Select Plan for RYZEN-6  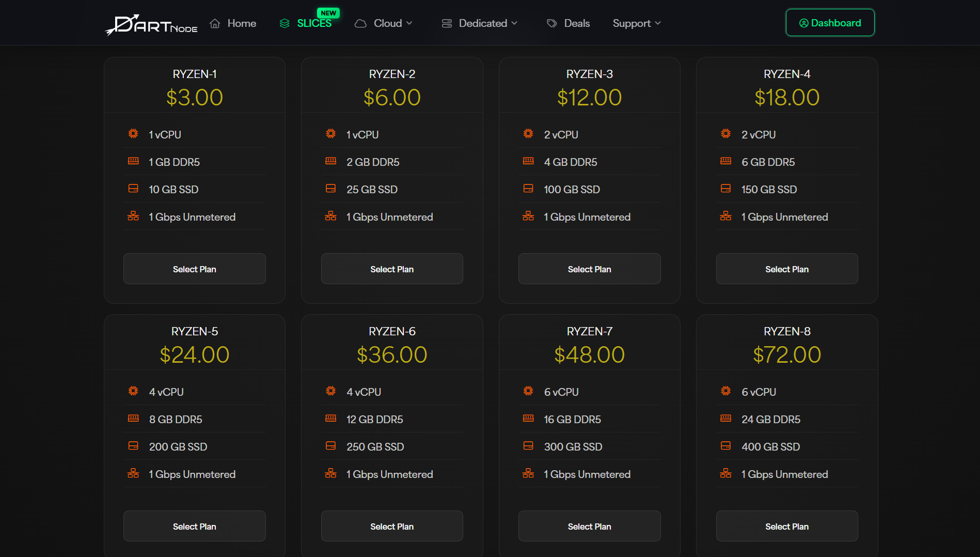coord(392,526)
